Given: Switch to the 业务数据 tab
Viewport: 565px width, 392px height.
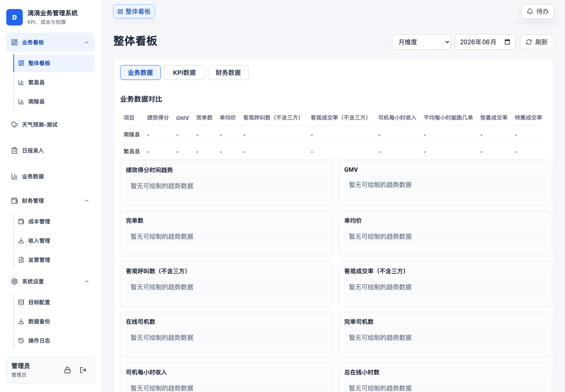Looking at the screenshot, I should click(x=140, y=73).
